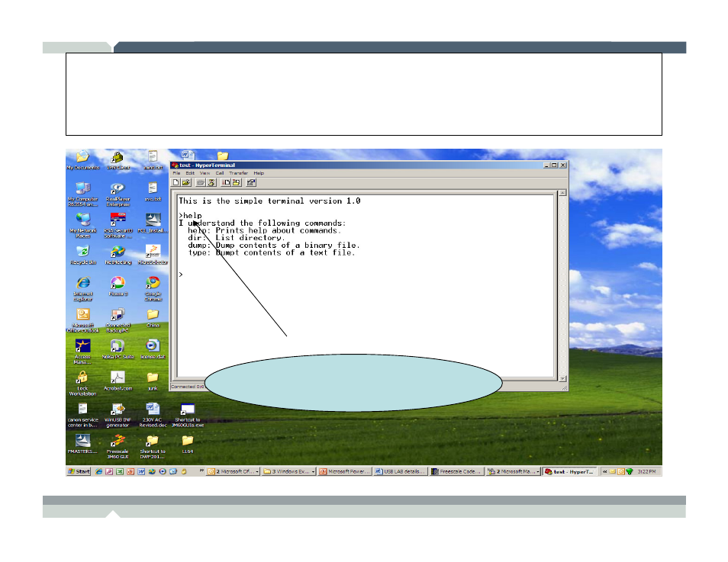Click the Properties toolbar icon in HyperTerminal
Viewport: 728px width, 562px height.
[251, 182]
